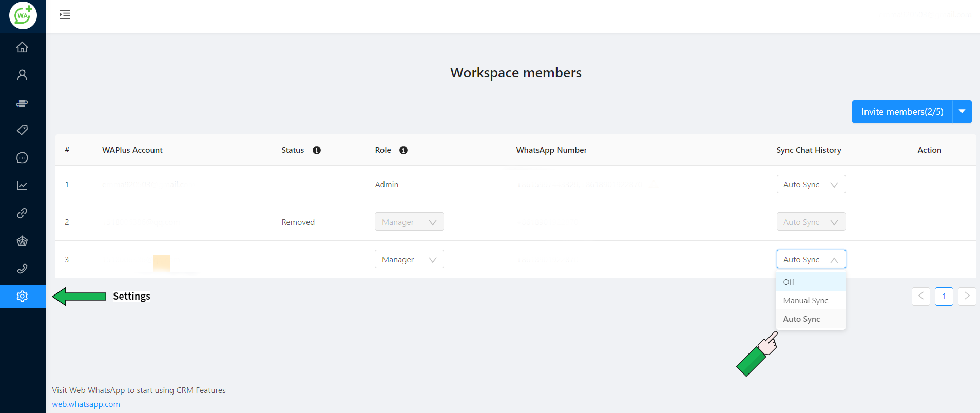Go to next page in pagination
The width and height of the screenshot is (980, 413).
[967, 296]
